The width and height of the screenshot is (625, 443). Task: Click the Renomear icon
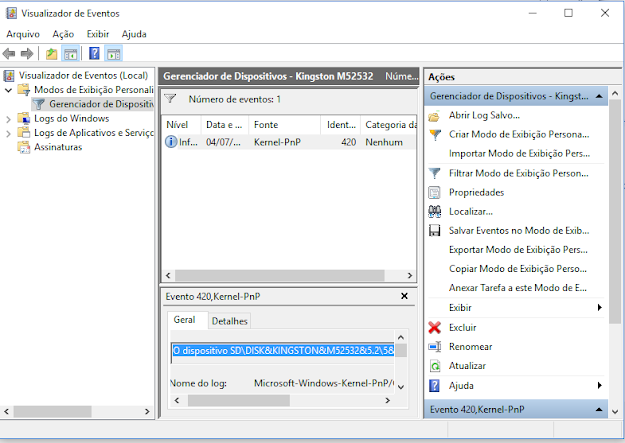434,347
